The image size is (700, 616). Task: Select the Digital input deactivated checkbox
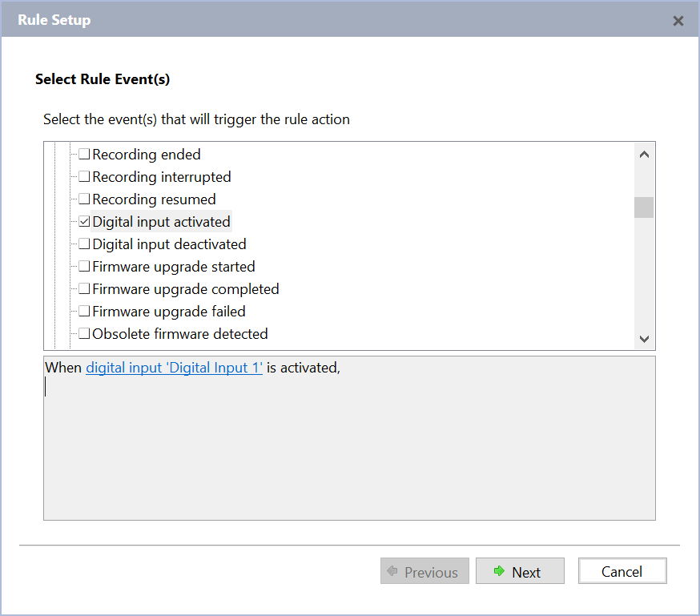84,244
